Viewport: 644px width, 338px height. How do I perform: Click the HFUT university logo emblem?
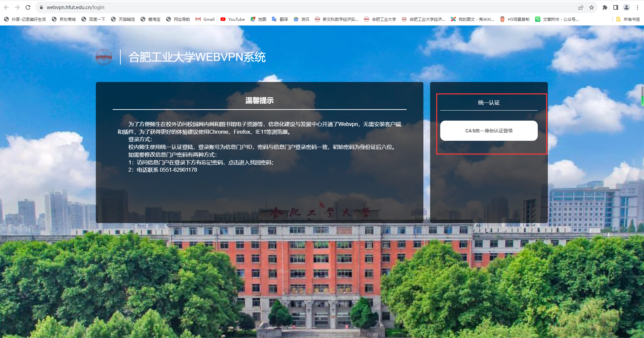[x=104, y=57]
